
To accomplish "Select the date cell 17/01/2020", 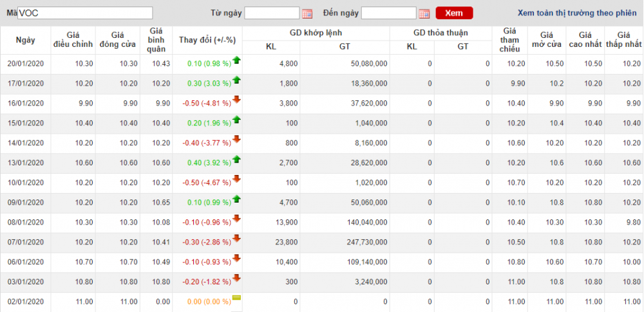I will point(26,84).
